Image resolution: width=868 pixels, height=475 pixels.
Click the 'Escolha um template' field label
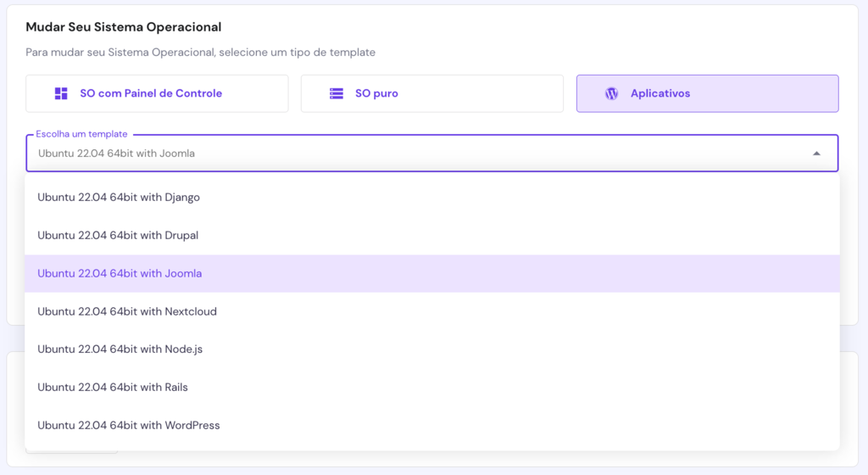tap(81, 135)
